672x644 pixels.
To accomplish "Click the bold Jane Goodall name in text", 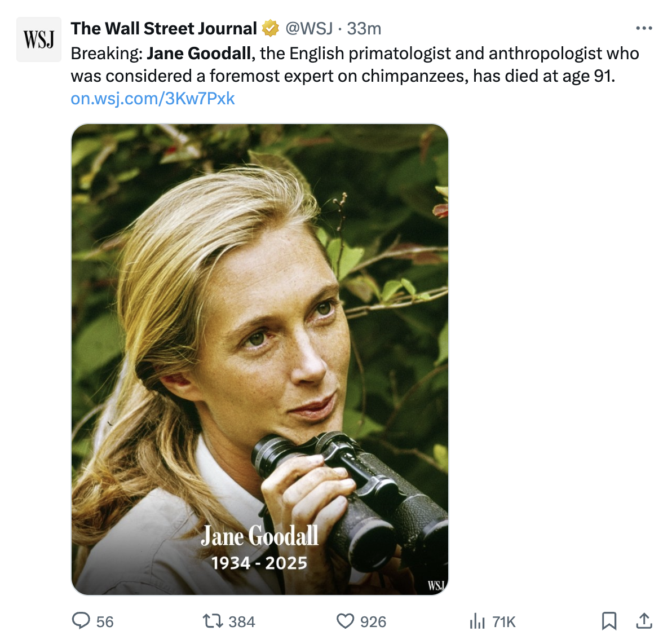I will click(198, 54).
